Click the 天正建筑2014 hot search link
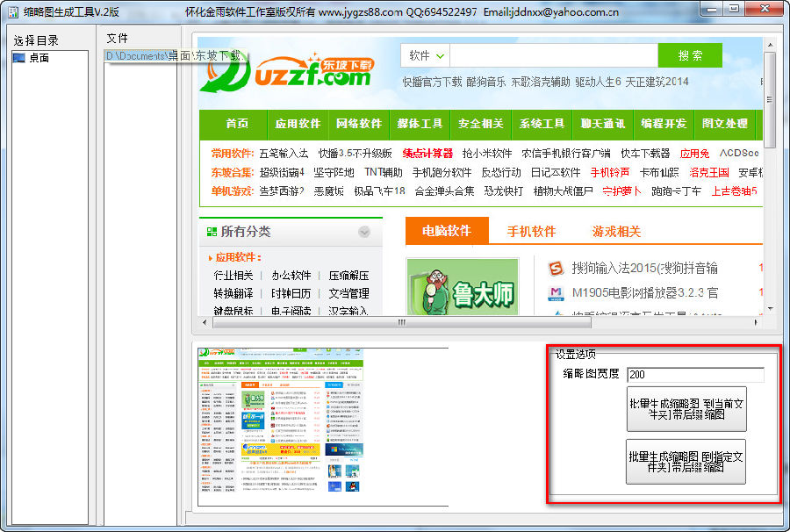Viewport: 790px width, 532px height. pos(657,82)
